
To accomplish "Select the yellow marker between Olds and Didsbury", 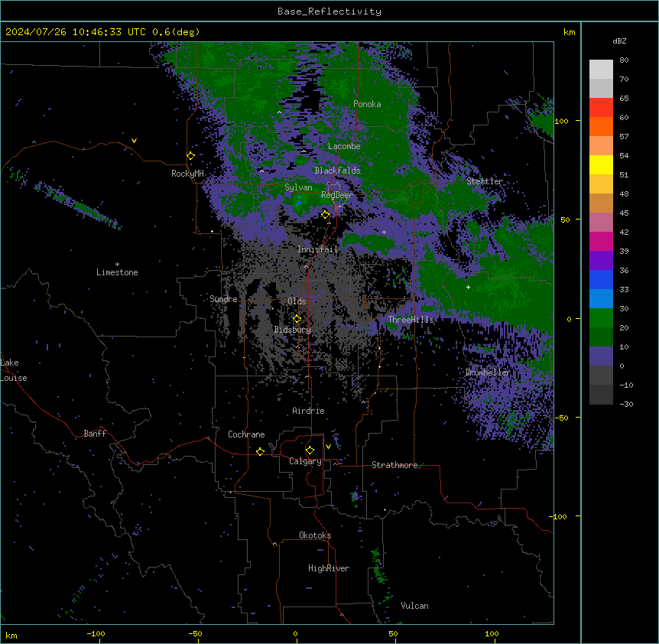I will (x=297, y=319).
